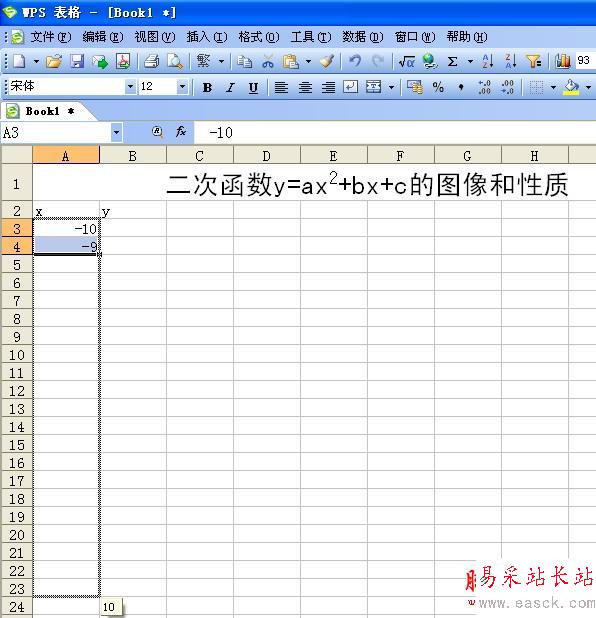
Task: Click the fill color paint bucket
Action: click(572, 87)
